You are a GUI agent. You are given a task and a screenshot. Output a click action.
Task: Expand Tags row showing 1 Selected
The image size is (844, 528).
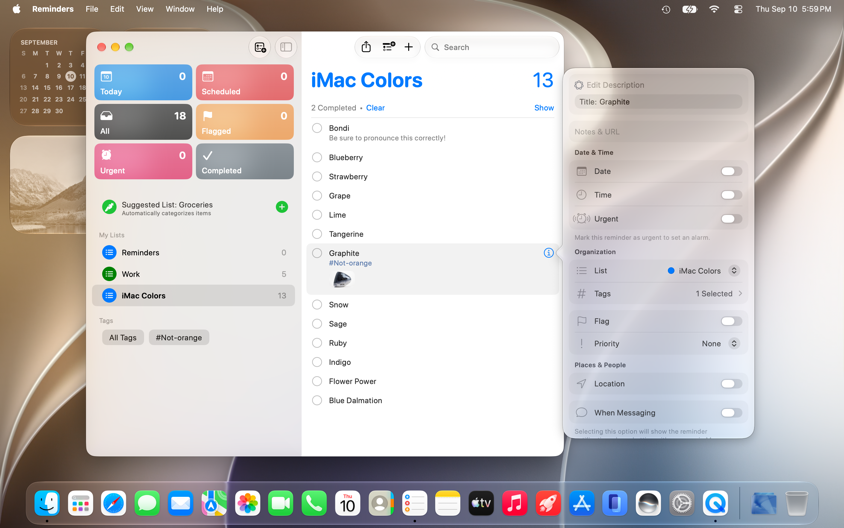pos(659,294)
